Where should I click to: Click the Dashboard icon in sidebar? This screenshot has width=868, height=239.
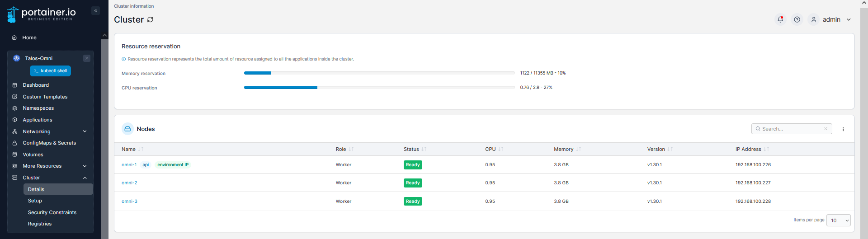(x=14, y=85)
